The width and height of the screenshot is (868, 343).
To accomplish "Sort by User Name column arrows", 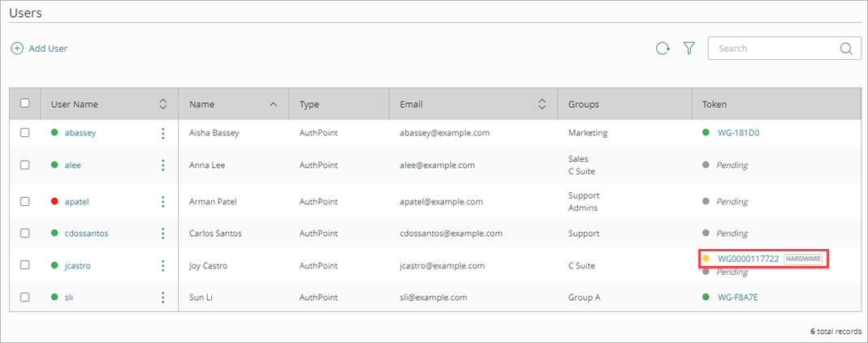I will point(162,104).
